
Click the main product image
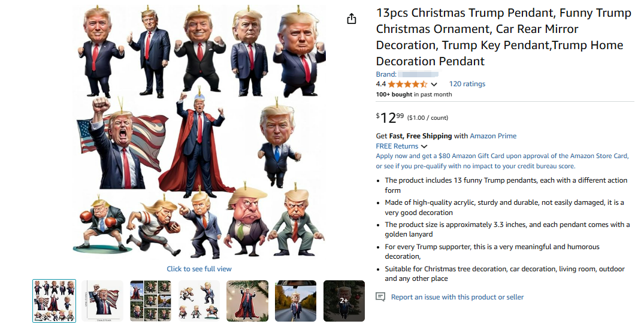click(x=199, y=132)
